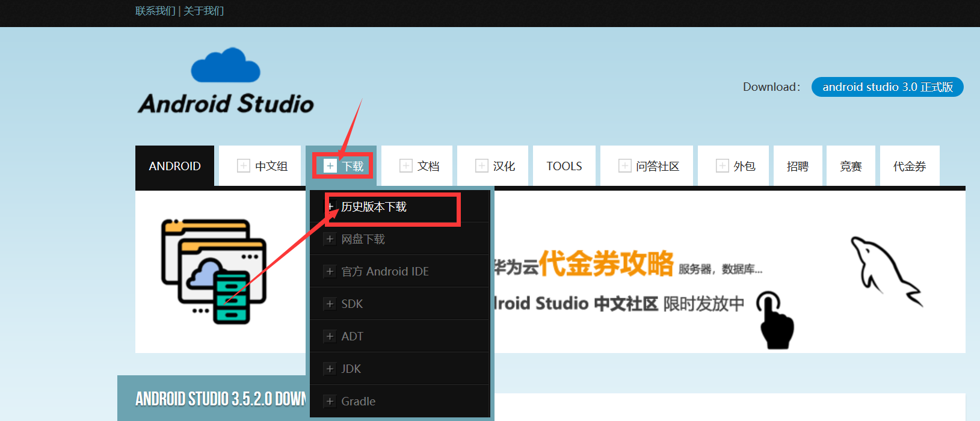The width and height of the screenshot is (980, 421).
Task: Click the plus icon beside 汉化
Action: [x=481, y=166]
